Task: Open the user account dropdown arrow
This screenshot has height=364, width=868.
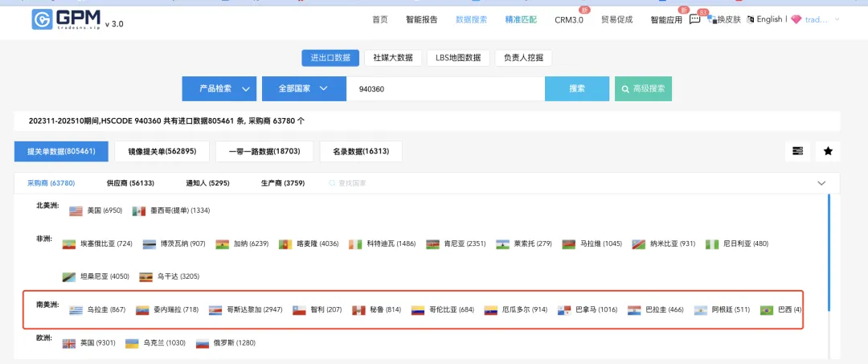Action: pos(837,19)
